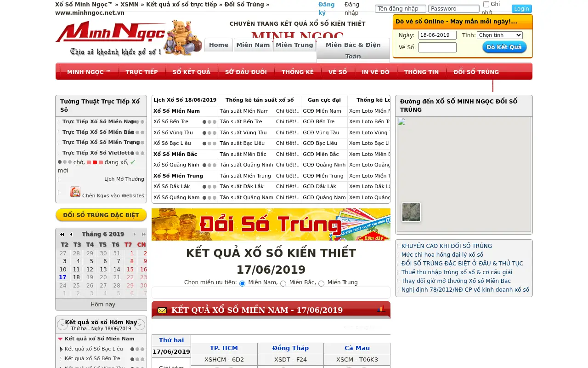
Task: Select the Miền Bắc priority radio button
Action: pyautogui.click(x=283, y=283)
